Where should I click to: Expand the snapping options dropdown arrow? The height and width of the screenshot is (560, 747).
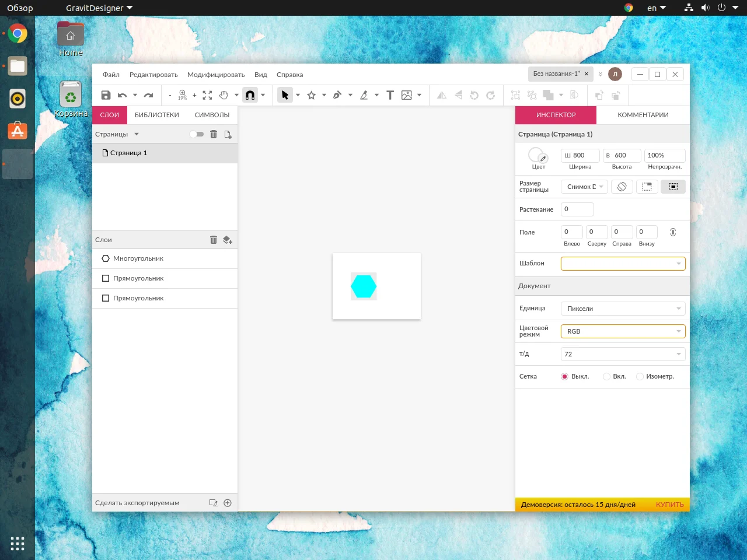263,95
